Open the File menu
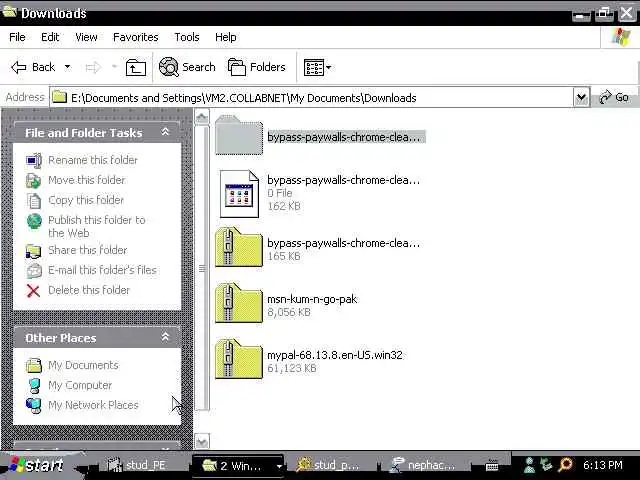This screenshot has width=640, height=480. pos(17,37)
